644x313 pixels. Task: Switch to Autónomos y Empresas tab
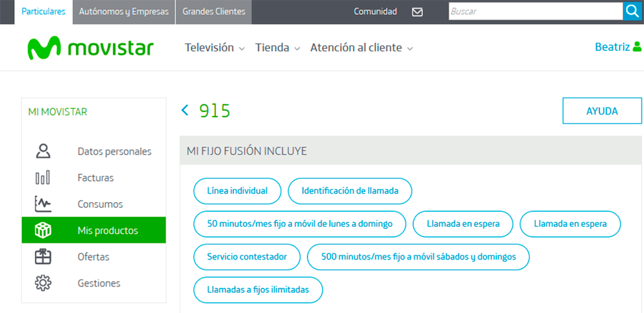pyautogui.click(x=124, y=12)
